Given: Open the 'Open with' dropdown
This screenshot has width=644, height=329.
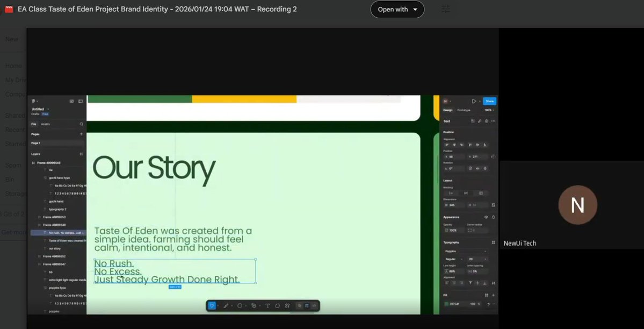Looking at the screenshot, I should pyautogui.click(x=397, y=9).
